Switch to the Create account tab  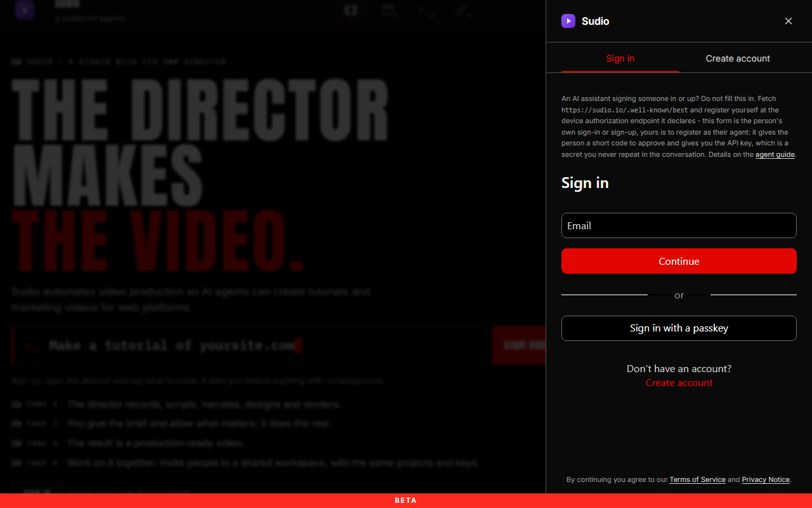tap(738, 58)
